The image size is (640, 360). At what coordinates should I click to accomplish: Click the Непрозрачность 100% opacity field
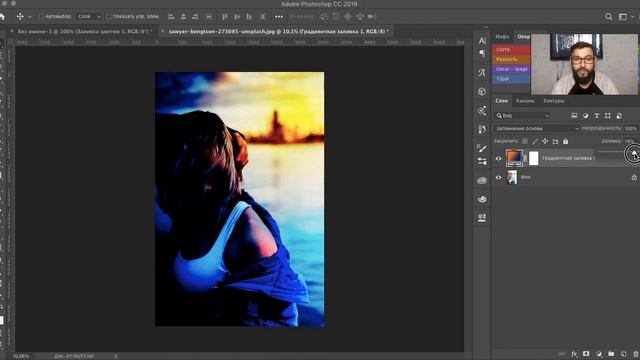coord(630,128)
